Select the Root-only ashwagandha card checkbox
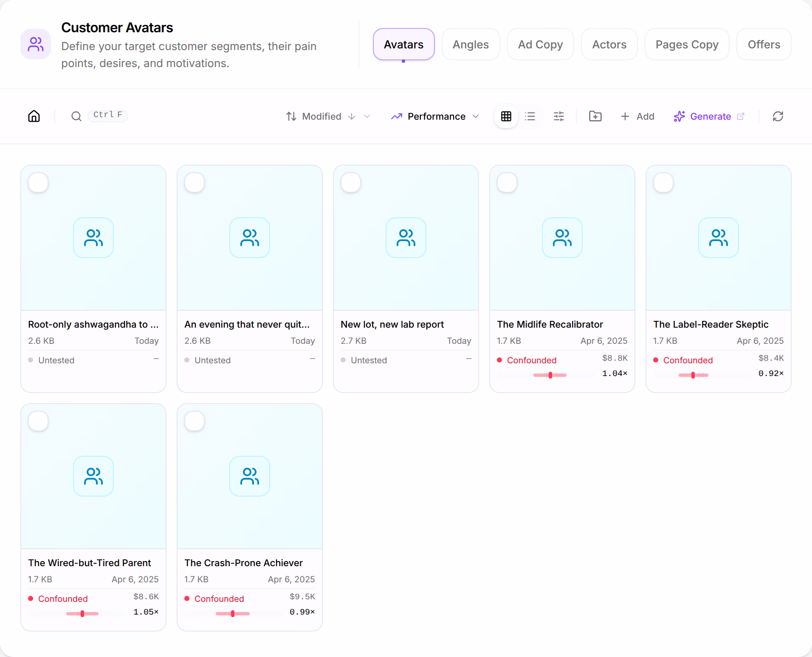The width and height of the screenshot is (812, 657). [x=38, y=183]
